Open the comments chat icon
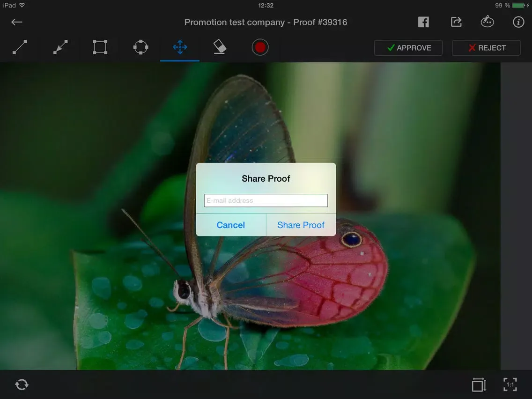Screen dimensions: 532x399 (x=487, y=22)
